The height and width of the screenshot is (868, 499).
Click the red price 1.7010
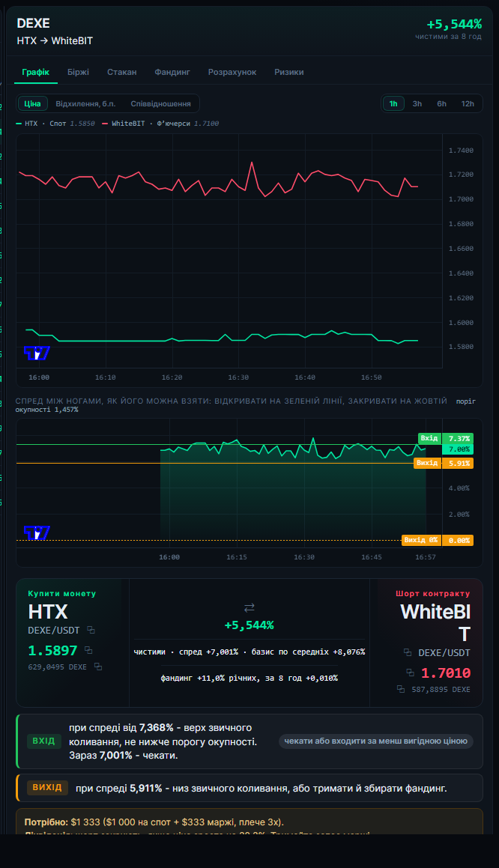tap(446, 673)
